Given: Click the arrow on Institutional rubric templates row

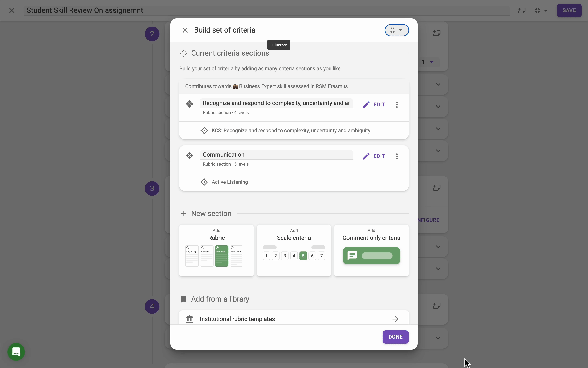Looking at the screenshot, I should (x=395, y=319).
